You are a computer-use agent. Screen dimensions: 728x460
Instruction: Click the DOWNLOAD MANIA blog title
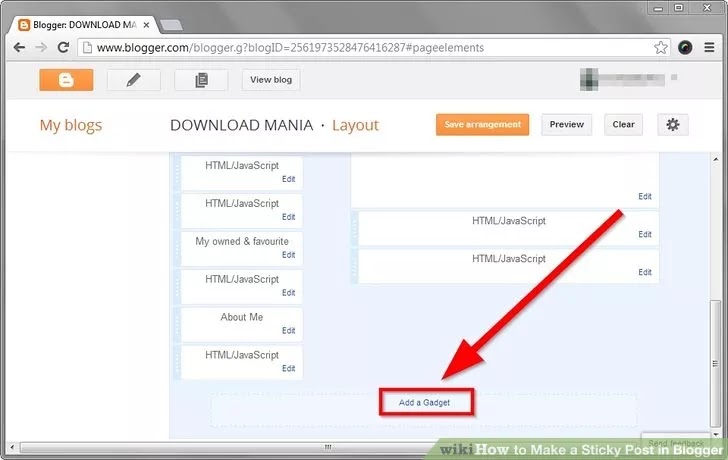pos(241,125)
